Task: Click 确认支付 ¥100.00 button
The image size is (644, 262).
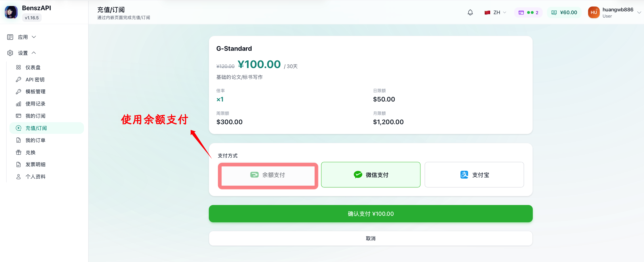Action: point(371,214)
